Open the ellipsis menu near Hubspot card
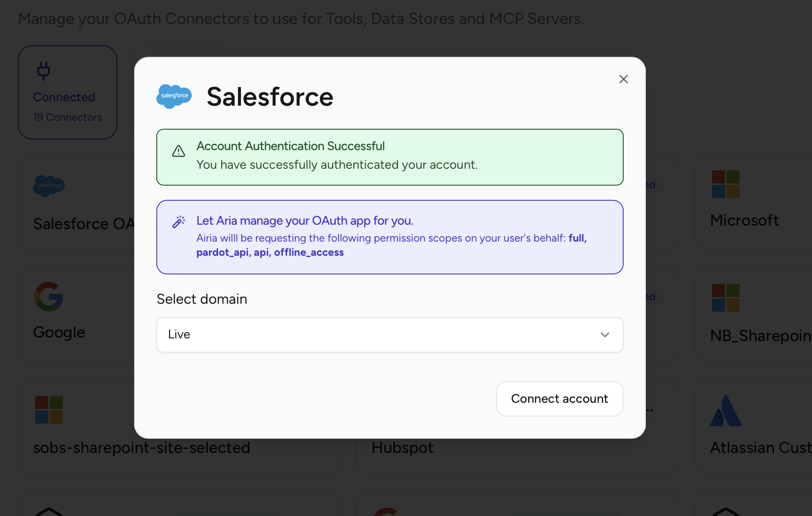Image resolution: width=812 pixels, height=516 pixels. [x=649, y=409]
